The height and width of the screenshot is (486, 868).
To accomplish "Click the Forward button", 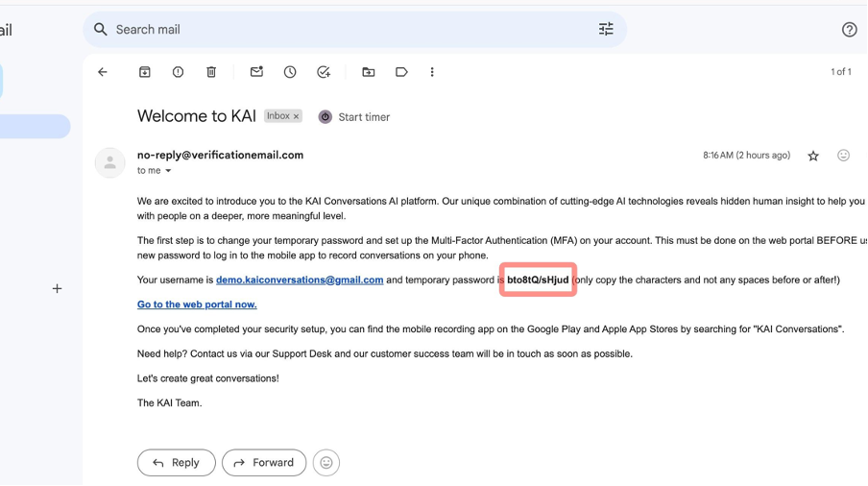I will pos(264,463).
